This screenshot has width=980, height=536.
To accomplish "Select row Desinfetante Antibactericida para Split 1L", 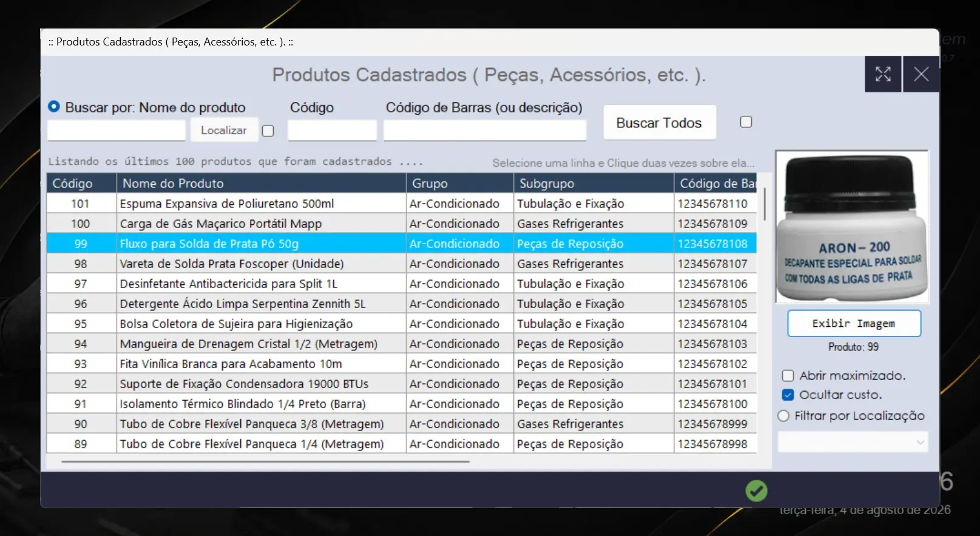I will [x=402, y=283].
